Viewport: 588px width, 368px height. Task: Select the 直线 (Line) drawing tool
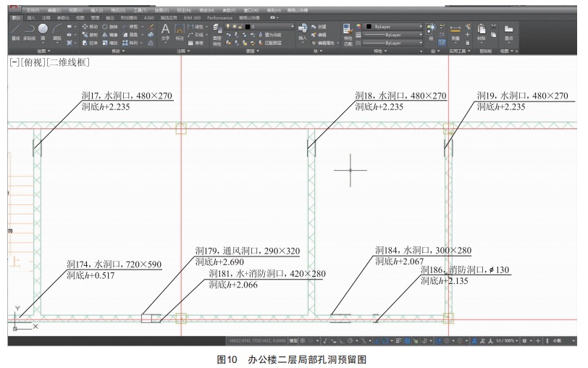pyautogui.click(x=15, y=30)
